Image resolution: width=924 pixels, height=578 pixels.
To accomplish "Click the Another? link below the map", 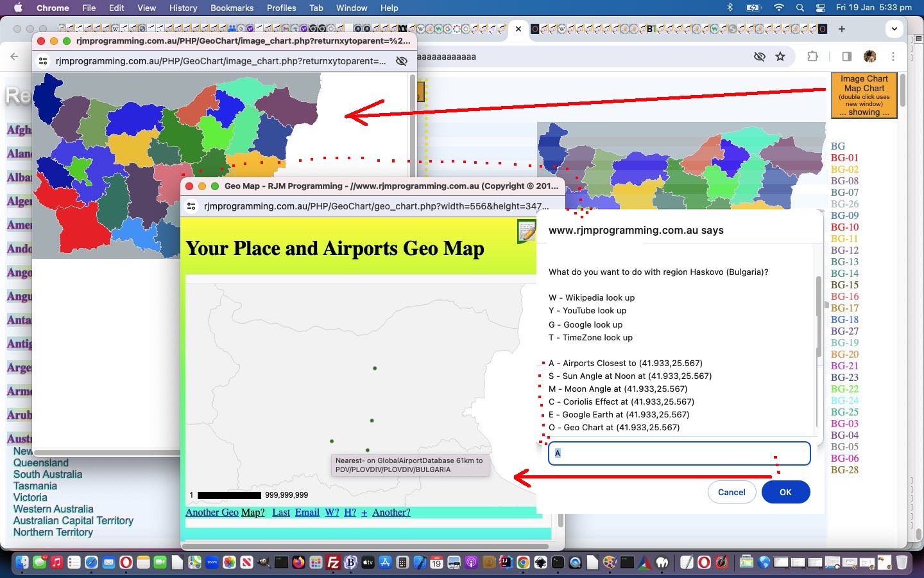I will pos(391,512).
